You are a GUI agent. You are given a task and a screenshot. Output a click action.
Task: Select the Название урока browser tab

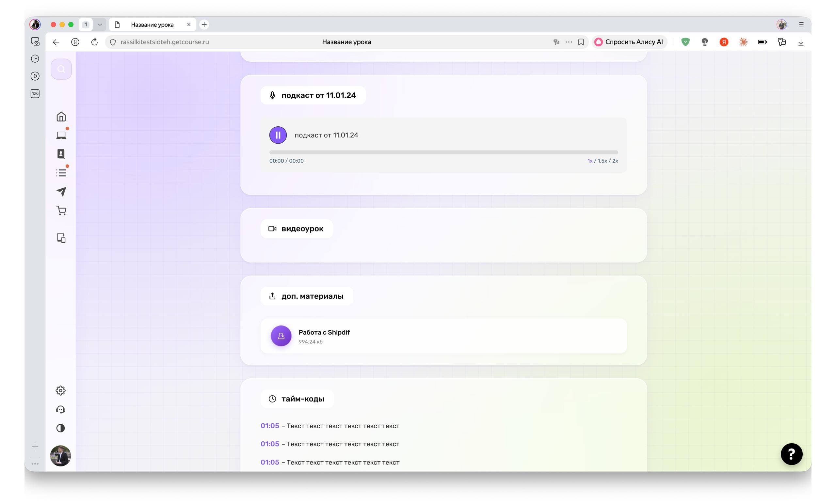coord(152,24)
